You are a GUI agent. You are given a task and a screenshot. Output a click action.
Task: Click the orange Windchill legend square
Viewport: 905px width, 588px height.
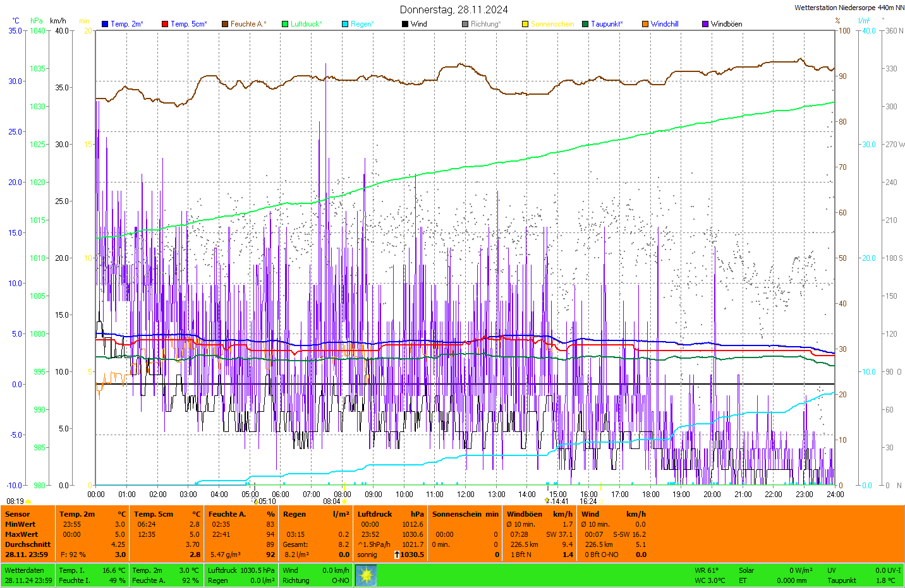(x=645, y=24)
